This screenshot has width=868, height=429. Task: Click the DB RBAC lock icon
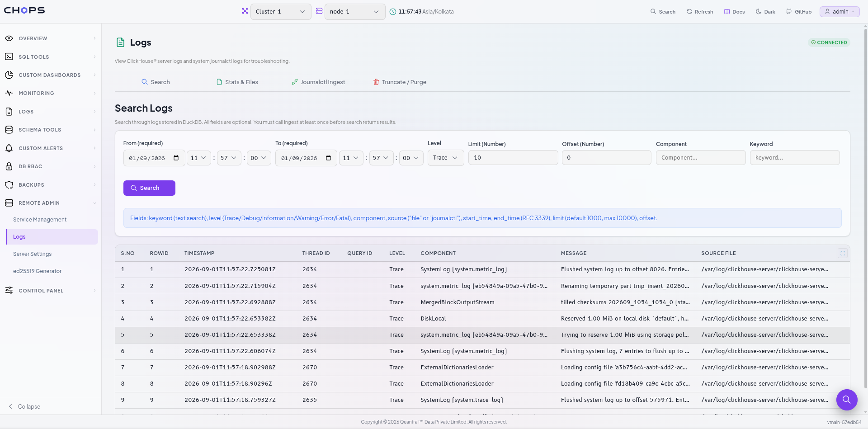click(x=9, y=166)
